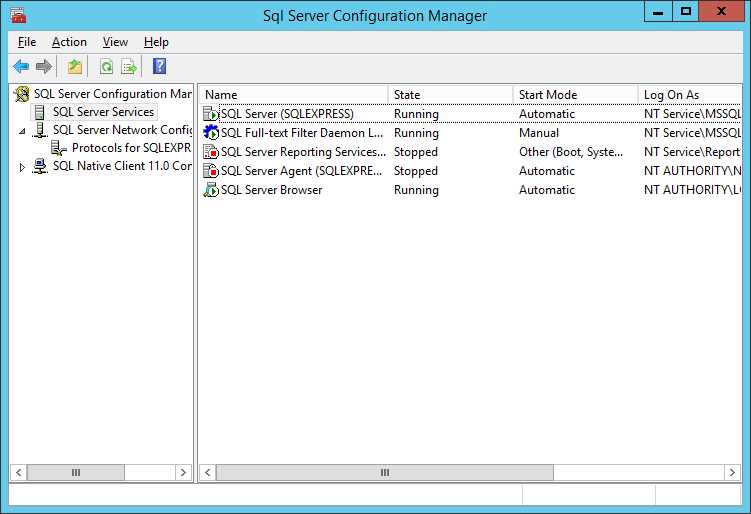Sort by the Start Mode column header

(575, 95)
